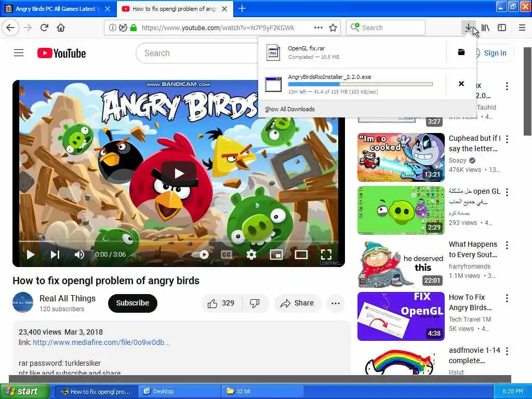Close the Angry Birds PC All Games tab

coord(108,9)
